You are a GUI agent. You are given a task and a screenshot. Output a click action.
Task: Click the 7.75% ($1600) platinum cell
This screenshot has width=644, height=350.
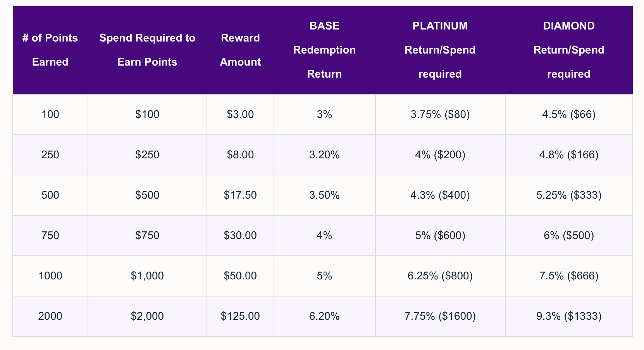(440, 316)
